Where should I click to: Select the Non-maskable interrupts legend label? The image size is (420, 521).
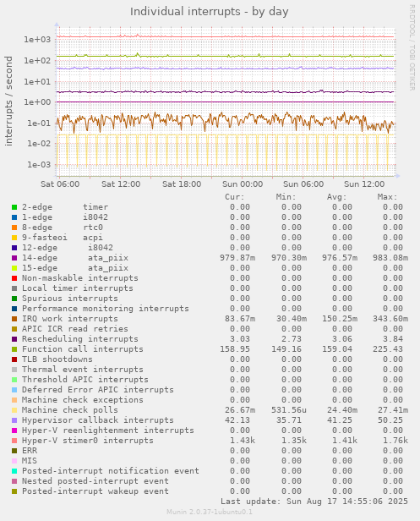coord(80,278)
